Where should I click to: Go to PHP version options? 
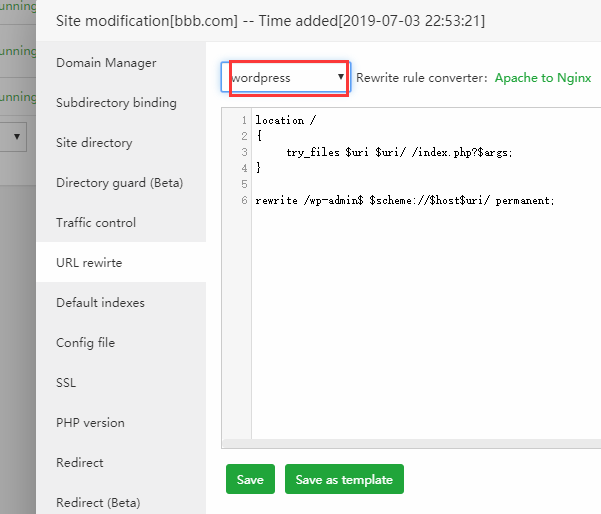90,423
